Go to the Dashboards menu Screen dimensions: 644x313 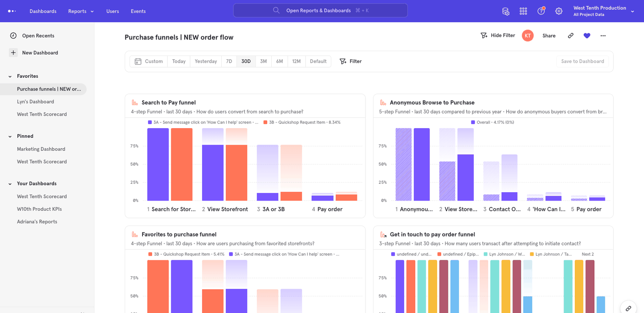(x=43, y=11)
